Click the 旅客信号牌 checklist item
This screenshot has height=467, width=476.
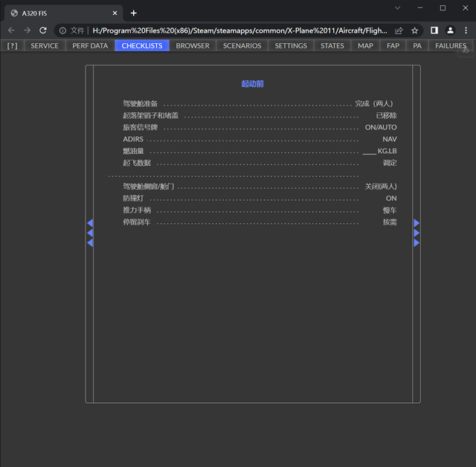pyautogui.click(x=141, y=127)
